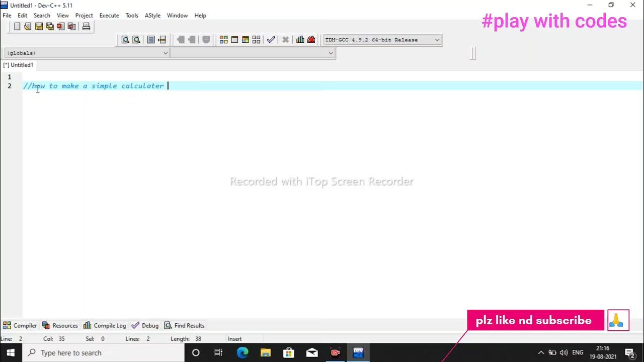Click the Save All toolbar icon

pyautogui.click(x=50, y=27)
